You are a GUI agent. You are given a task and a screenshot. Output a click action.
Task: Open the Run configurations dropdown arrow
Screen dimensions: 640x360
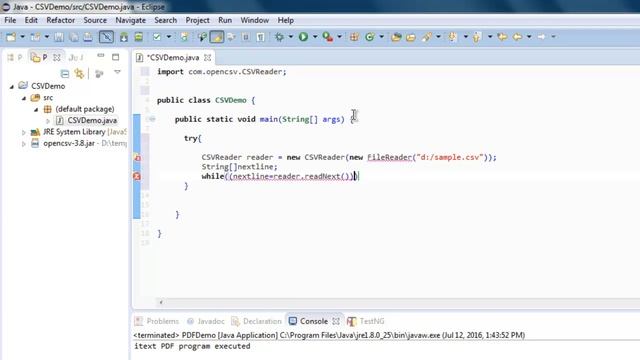click(x=315, y=37)
